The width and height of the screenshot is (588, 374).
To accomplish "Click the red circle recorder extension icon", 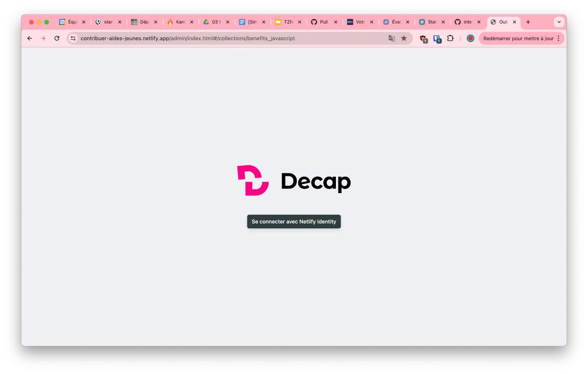I will 470,38.
